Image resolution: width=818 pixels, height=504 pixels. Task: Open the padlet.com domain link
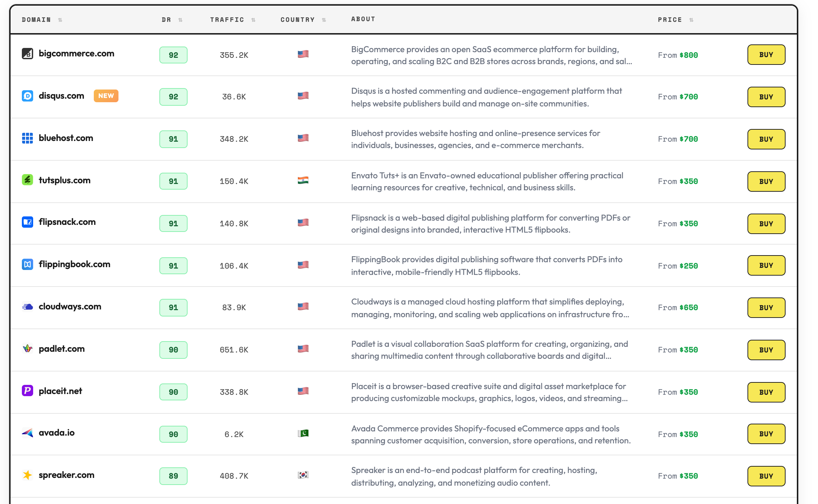[x=62, y=349]
